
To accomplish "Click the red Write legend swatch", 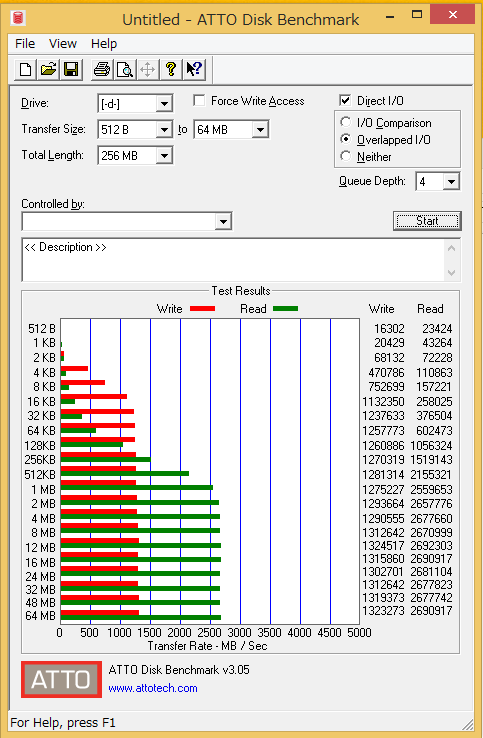I will 202,309.
